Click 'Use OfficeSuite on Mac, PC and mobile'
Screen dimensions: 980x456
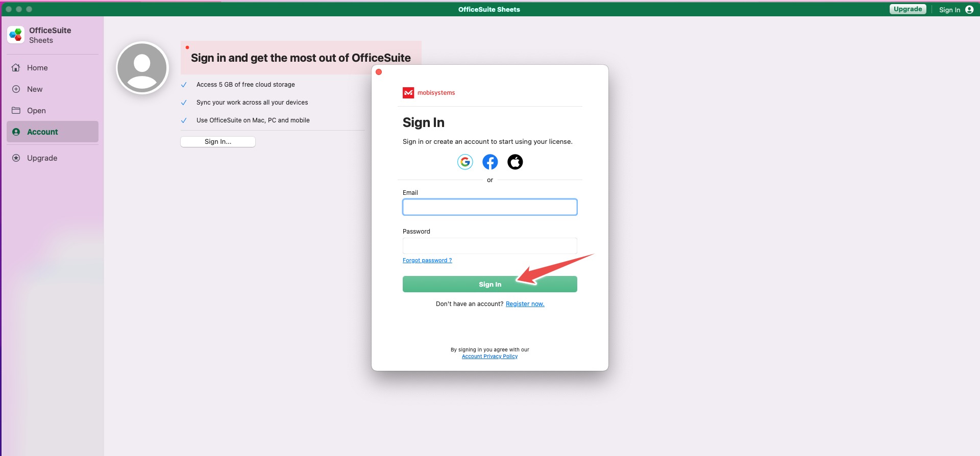(253, 120)
